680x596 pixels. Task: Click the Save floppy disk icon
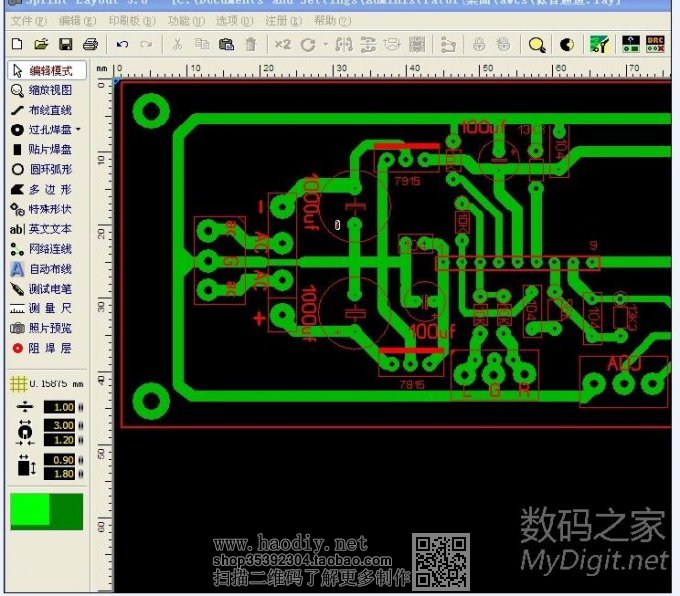pyautogui.click(x=66, y=44)
